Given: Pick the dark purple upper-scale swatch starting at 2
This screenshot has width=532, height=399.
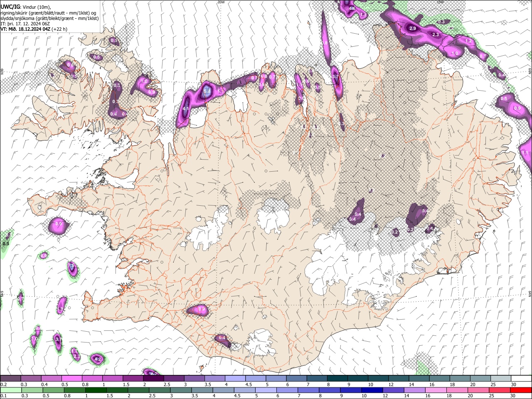Looking at the screenshot, I should tap(153, 379).
